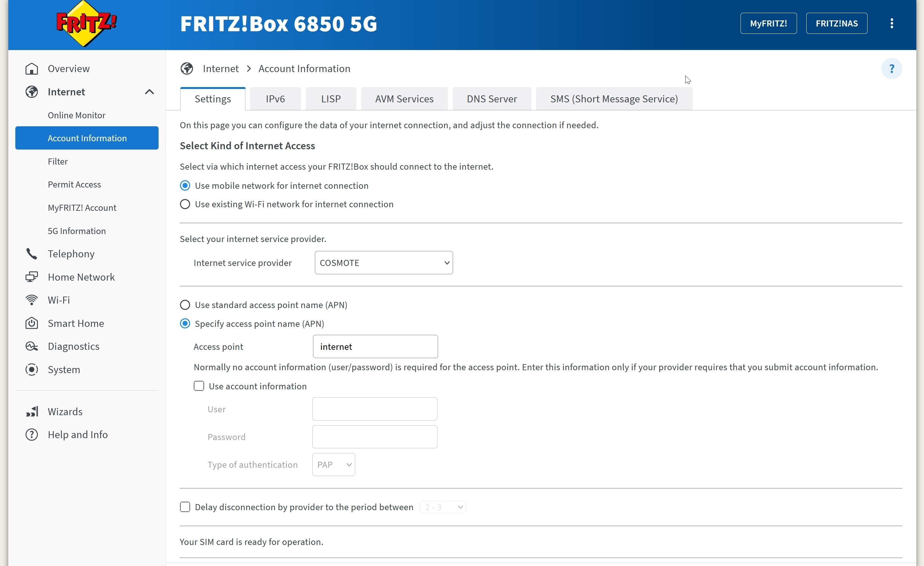This screenshot has height=566, width=924.
Task: Click the Password input field
Action: point(375,437)
